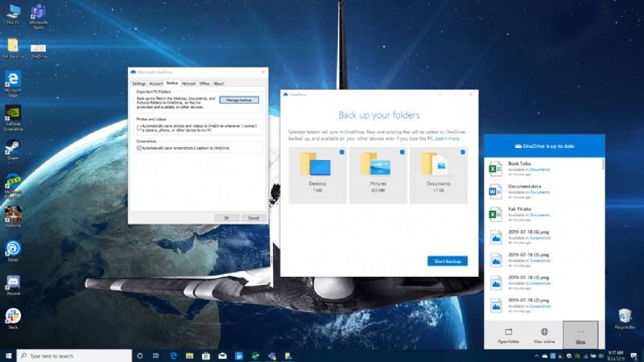Image resolution: width=644 pixels, height=362 pixels.
Task: Open Screenshots link under 2019-07-18 (5).png
Action: point(540,261)
